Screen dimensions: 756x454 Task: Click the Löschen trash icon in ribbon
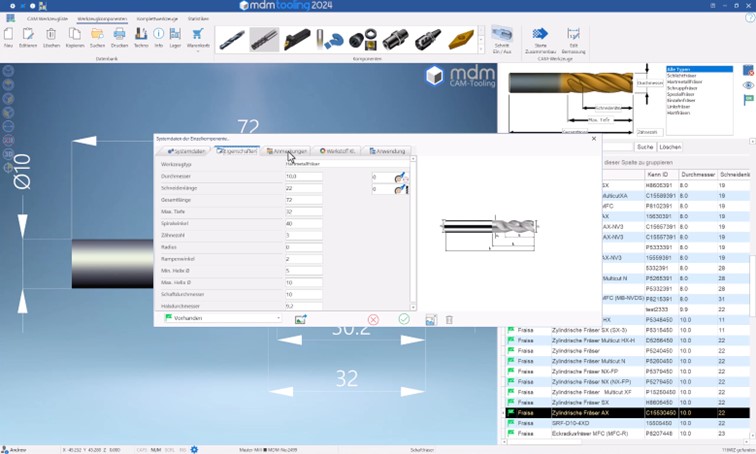click(51, 34)
